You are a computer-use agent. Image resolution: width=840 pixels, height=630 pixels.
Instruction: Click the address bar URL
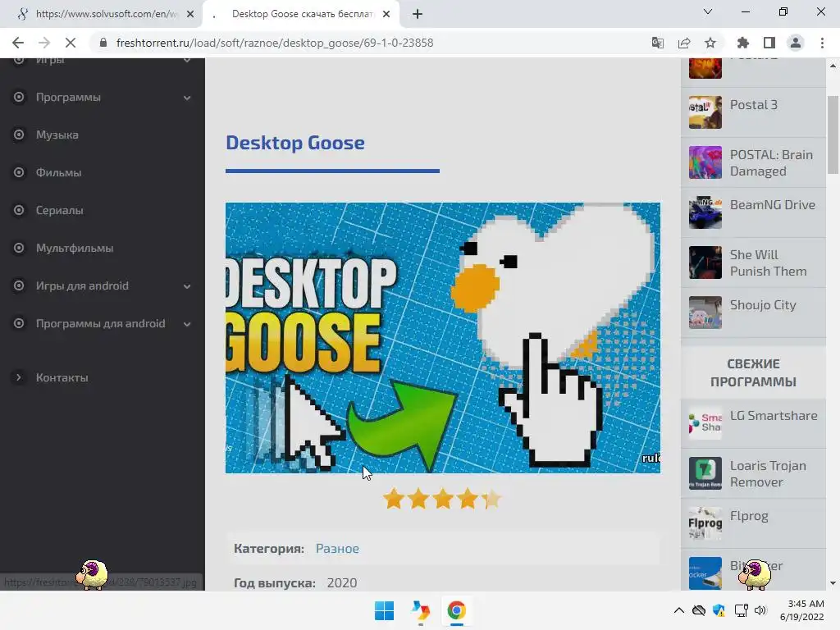(x=274, y=43)
